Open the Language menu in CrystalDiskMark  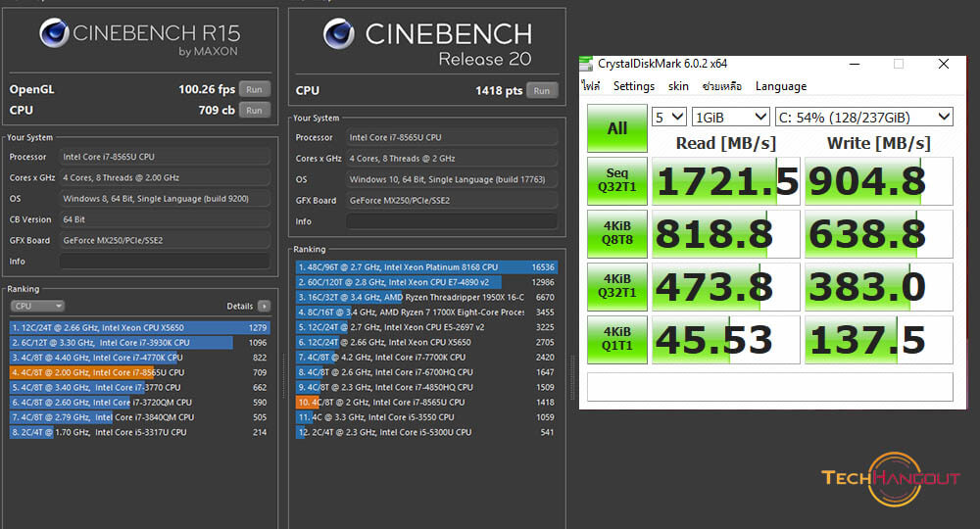(781, 86)
